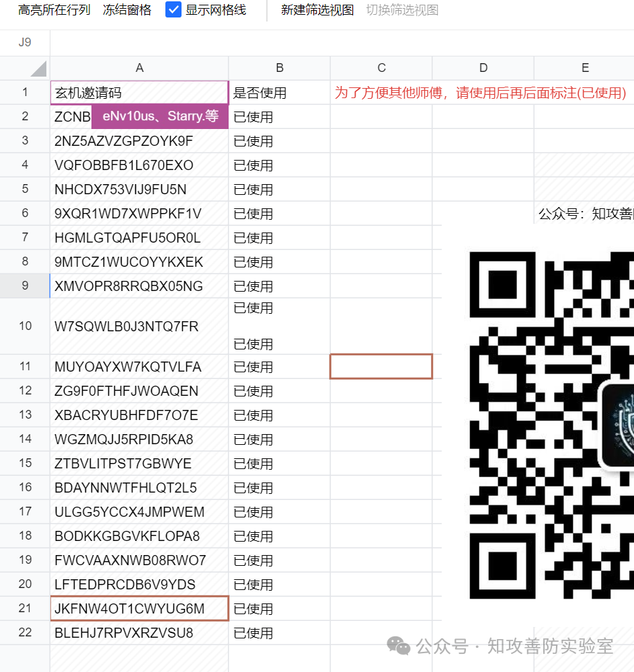Viewport: 634px width, 672px height.
Task: Click the red notice text 为了方便其他师傅
Action: (x=480, y=93)
